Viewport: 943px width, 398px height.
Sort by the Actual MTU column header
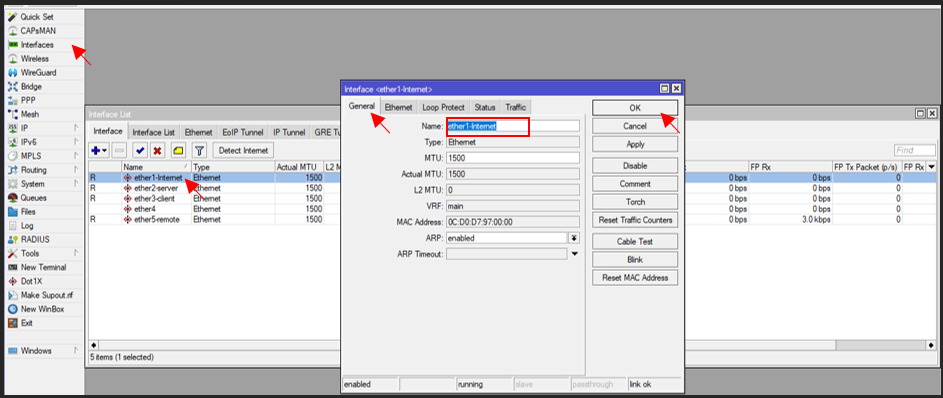click(299, 167)
